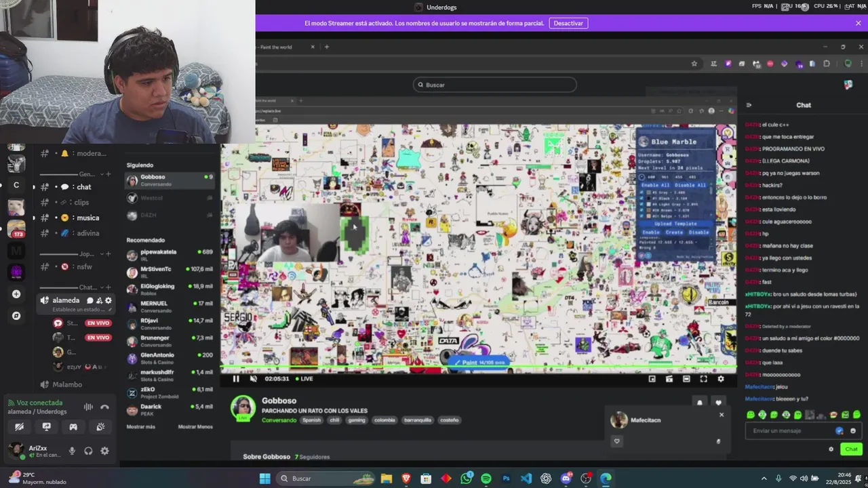Uncheck the #5 Gray color in Blue Marble
Screen dimensions: 868x488
[642, 192]
